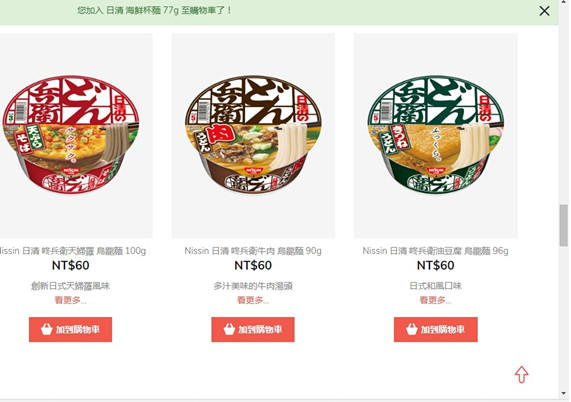
Task: Open the brown beef udon bowl image
Action: pos(253,135)
